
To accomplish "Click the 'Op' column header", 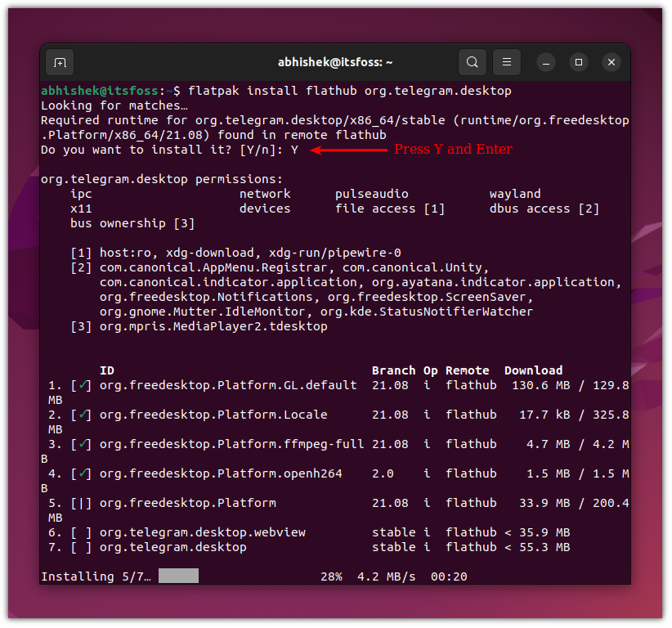I will [431, 370].
